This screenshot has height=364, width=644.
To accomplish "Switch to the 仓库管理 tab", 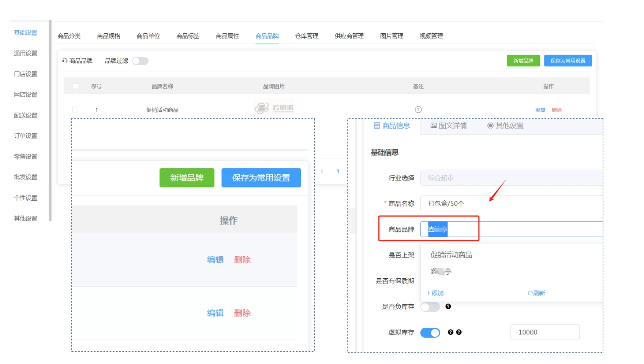I will click(306, 36).
